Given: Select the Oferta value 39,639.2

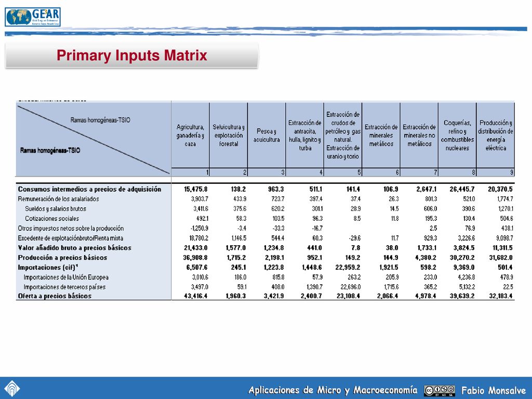Looking at the screenshot, I should 462,296.
